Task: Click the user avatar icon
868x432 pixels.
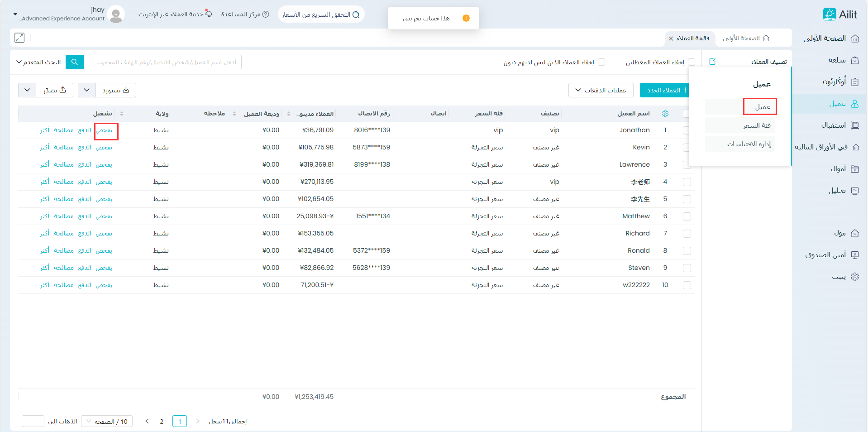Action: tap(116, 14)
